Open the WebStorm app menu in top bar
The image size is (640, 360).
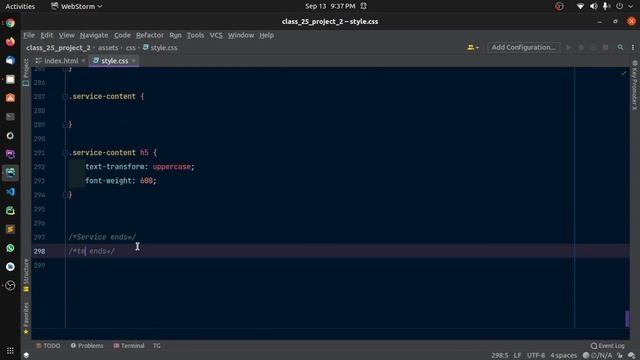(x=76, y=6)
